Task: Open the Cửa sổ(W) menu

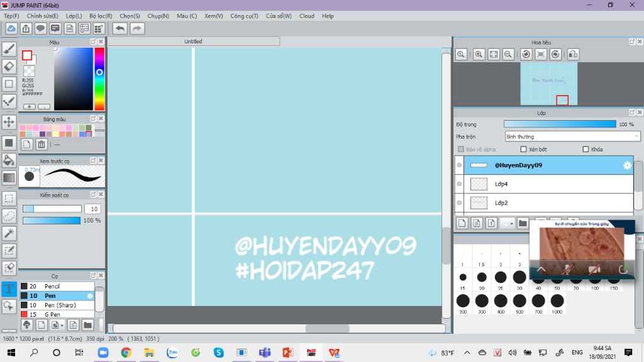Action: 279,16
